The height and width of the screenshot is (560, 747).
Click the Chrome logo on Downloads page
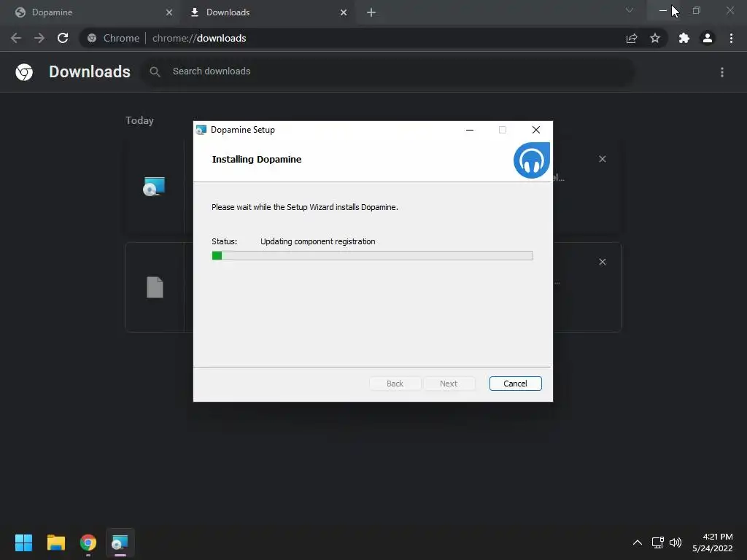pos(24,72)
